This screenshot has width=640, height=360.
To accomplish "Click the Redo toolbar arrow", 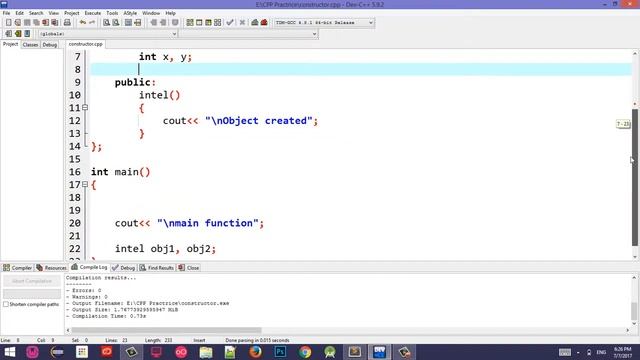I will coord(92,22).
